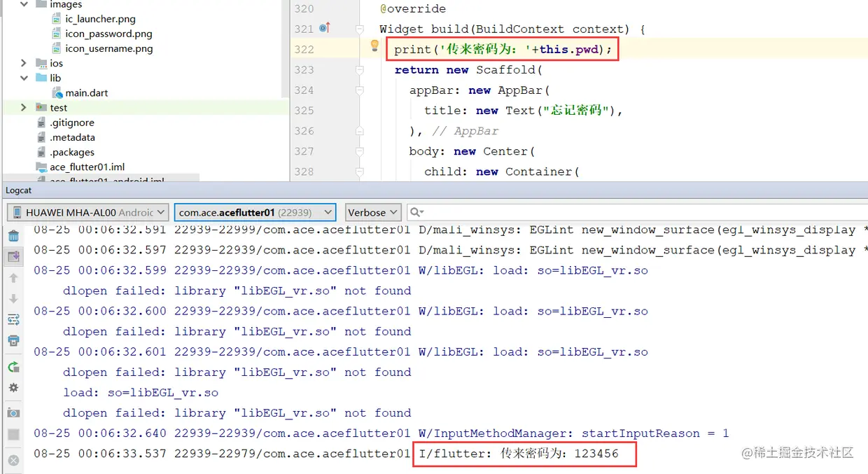Click the terminate application X icon
Image resolution: width=868 pixels, height=474 pixels.
click(13, 460)
